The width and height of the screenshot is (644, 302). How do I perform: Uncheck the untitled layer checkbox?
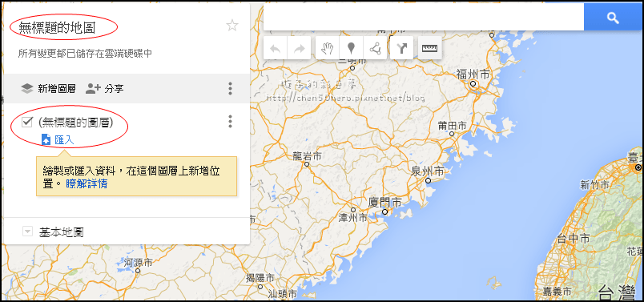tap(27, 121)
